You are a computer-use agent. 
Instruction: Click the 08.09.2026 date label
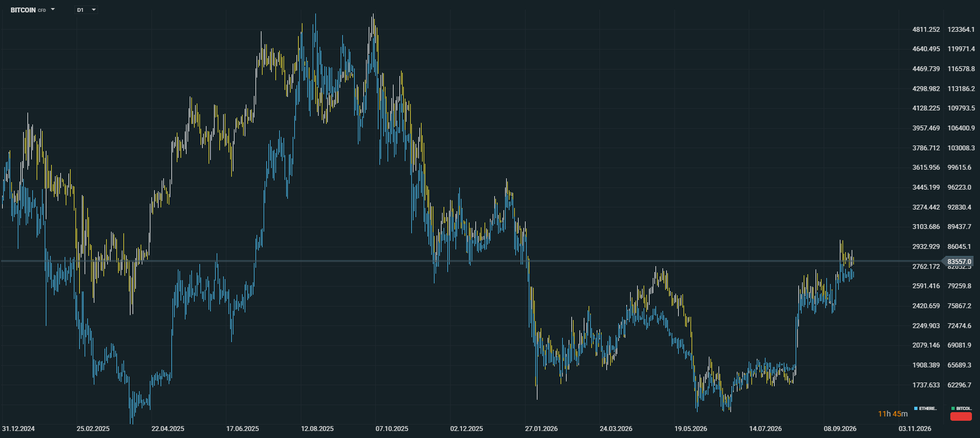840,429
